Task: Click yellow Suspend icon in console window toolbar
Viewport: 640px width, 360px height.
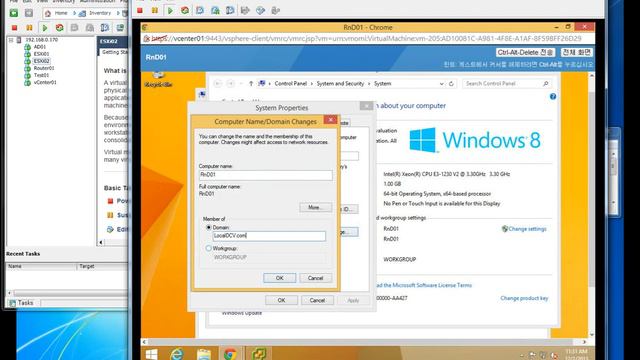Action: click(154, 11)
